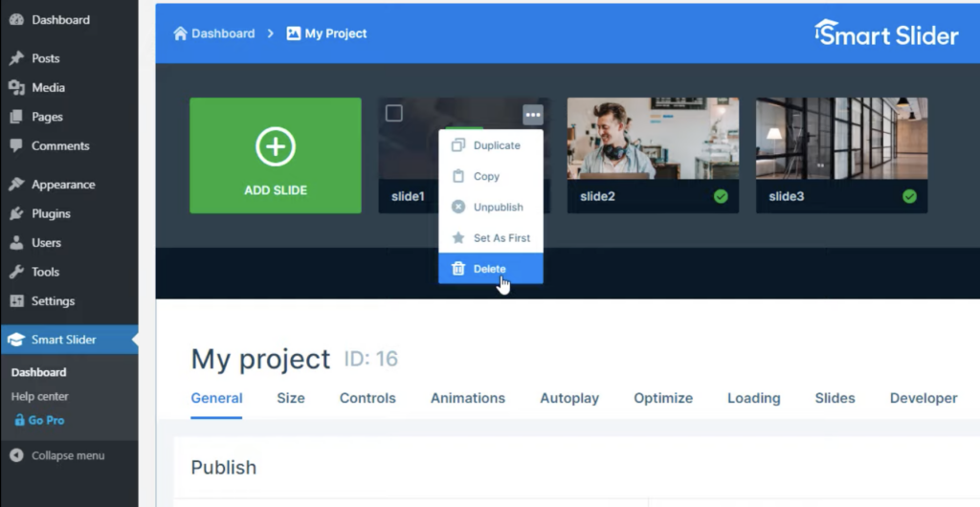Click the plus icon on Add Slide
Viewport: 980px width, 507px height.
pyautogui.click(x=276, y=147)
